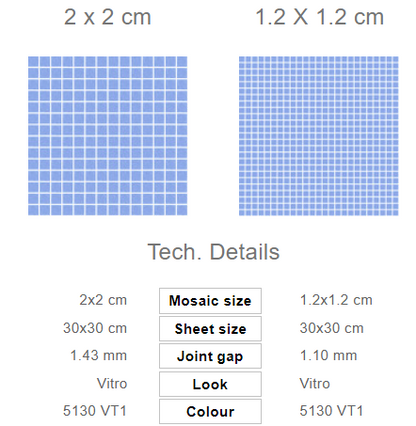Click the 1.2 X 1.2 cm mosaic image
This screenshot has height=426, width=416.
click(x=319, y=136)
